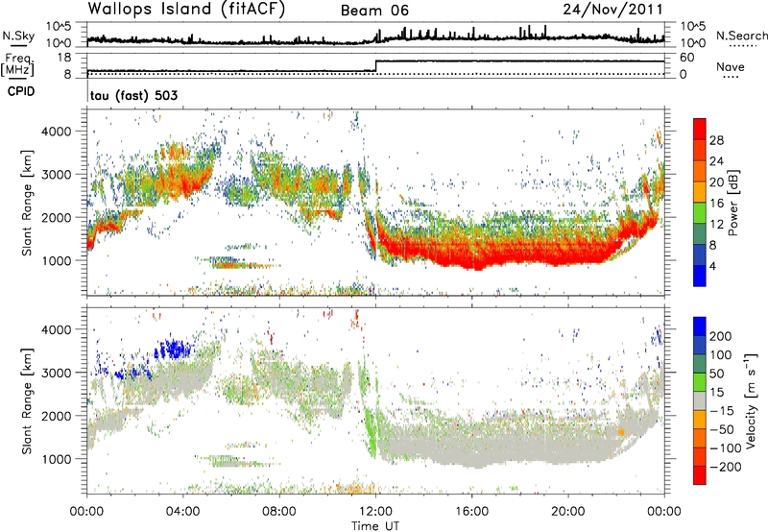The image size is (768, 532).
Task: Click the power panel's "Slant Range [km]" label
Action: point(27,203)
